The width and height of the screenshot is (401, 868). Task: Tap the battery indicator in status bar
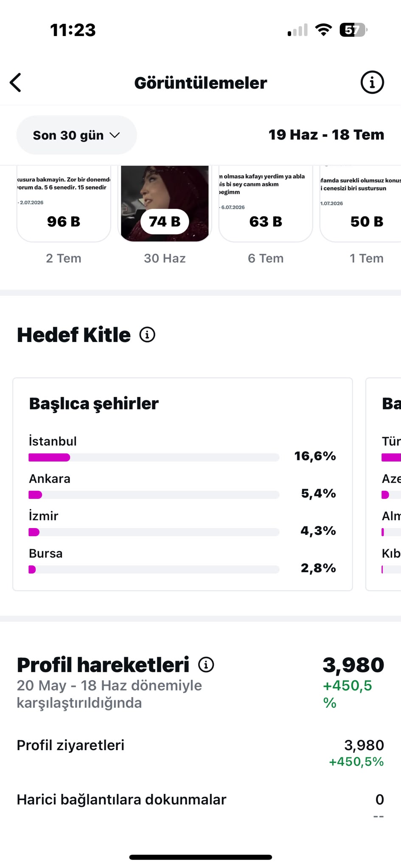tap(353, 30)
